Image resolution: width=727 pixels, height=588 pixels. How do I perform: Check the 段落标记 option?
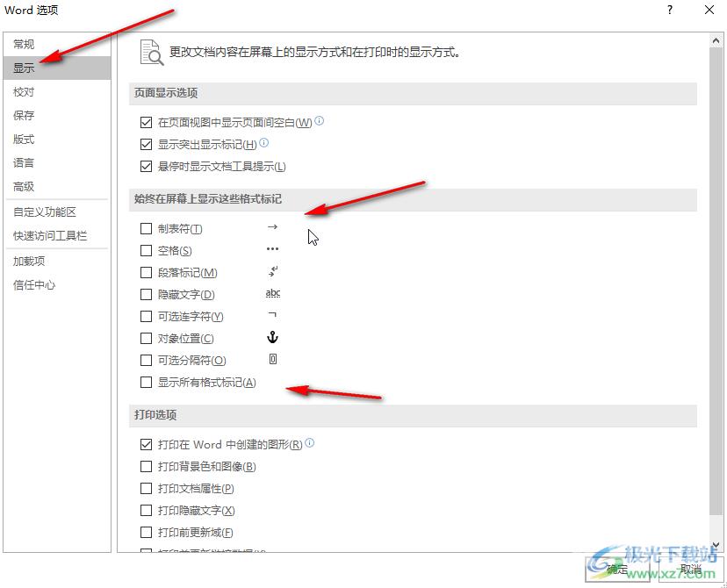tap(146, 272)
